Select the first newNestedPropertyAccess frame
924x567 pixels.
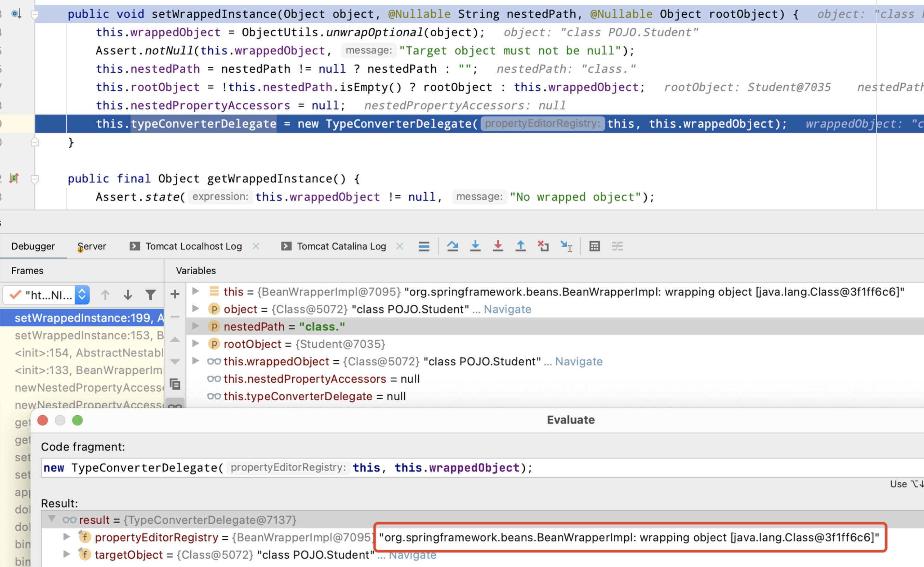tap(82, 388)
